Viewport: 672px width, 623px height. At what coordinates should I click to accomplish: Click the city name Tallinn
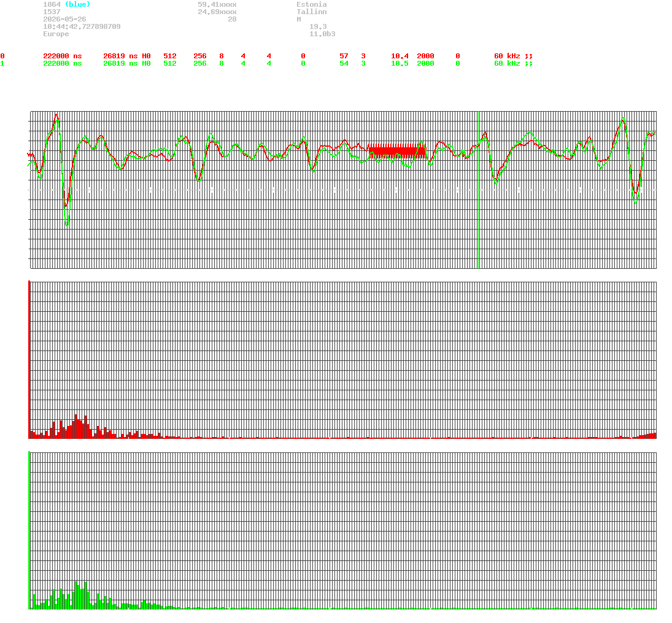pos(312,12)
